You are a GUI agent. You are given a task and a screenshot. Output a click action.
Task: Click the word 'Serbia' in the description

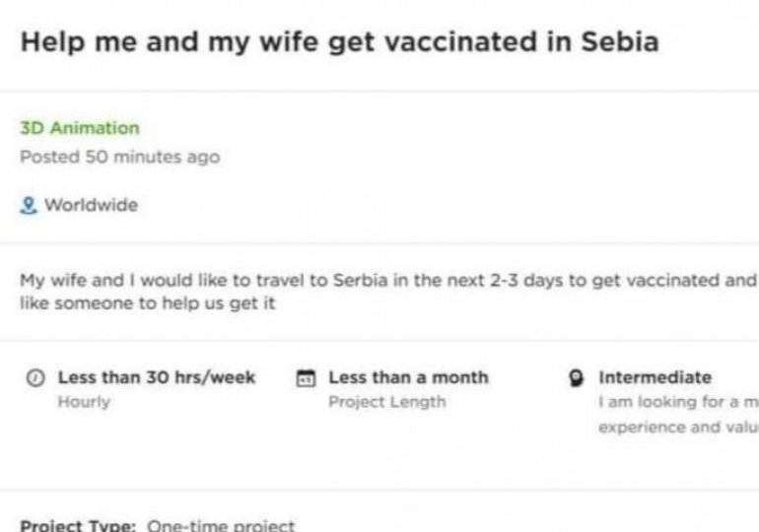pyautogui.click(x=335, y=280)
